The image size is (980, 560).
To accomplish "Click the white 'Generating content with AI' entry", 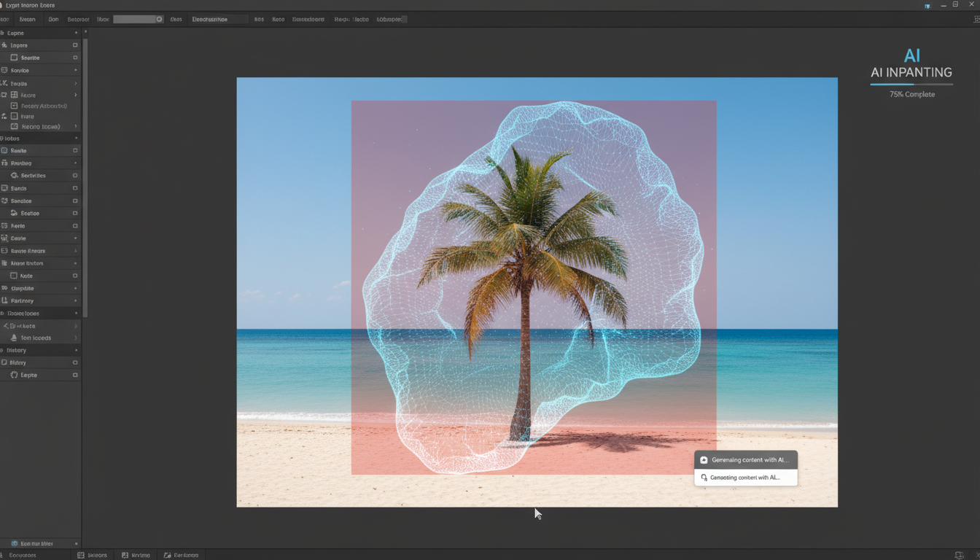I will click(x=745, y=478).
